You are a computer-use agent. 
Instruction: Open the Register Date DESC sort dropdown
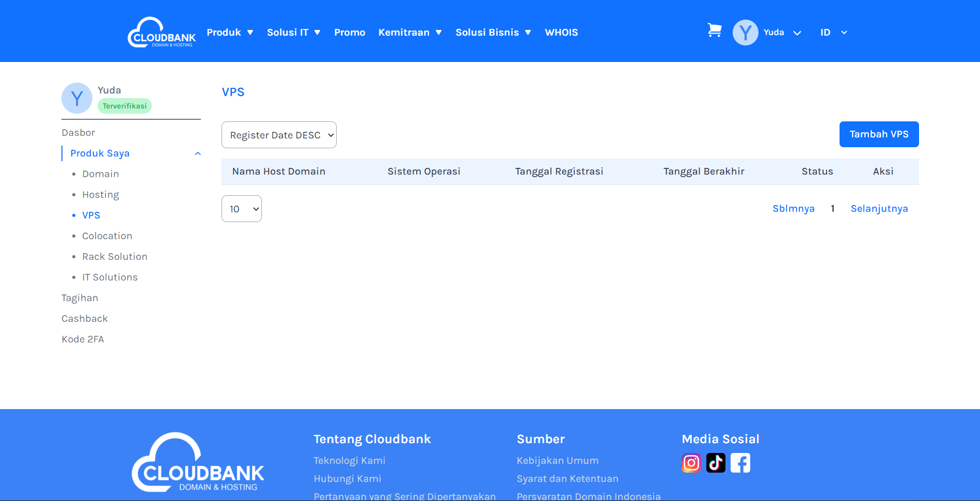(x=279, y=135)
